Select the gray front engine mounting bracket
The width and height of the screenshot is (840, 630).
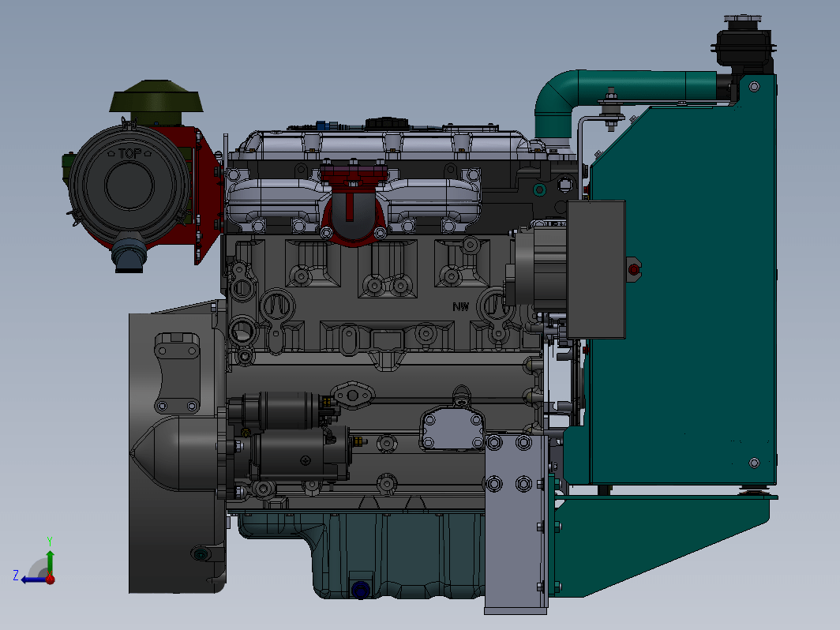(x=516, y=525)
